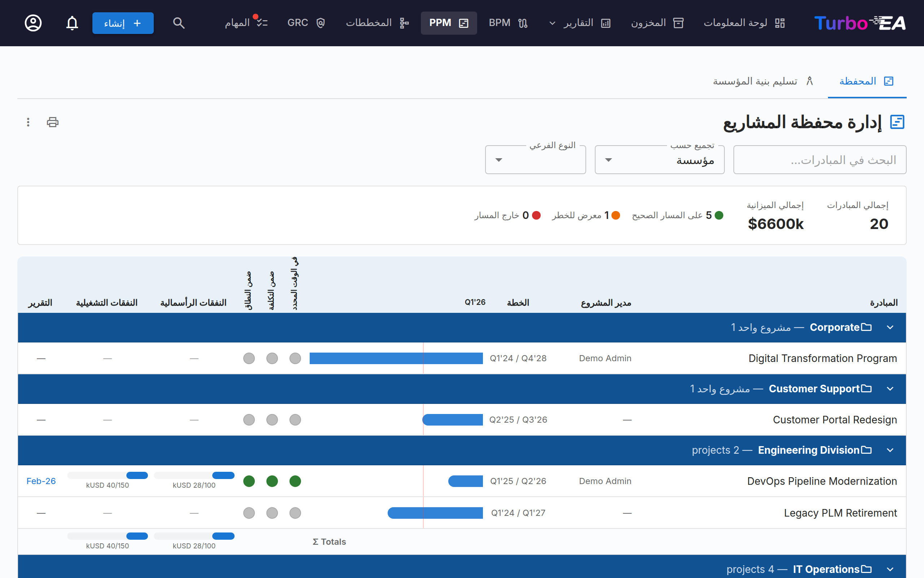Click the التقرير column header
924x578 pixels.
pos(40,303)
